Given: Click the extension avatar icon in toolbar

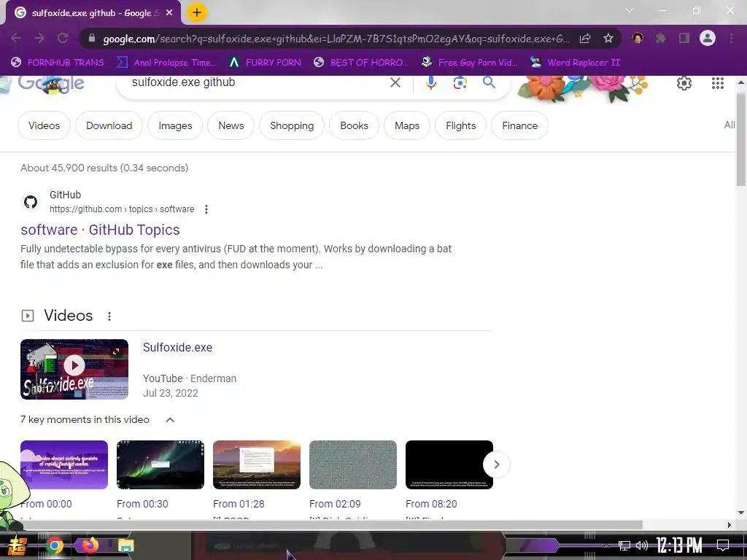Looking at the screenshot, I should 638,38.
